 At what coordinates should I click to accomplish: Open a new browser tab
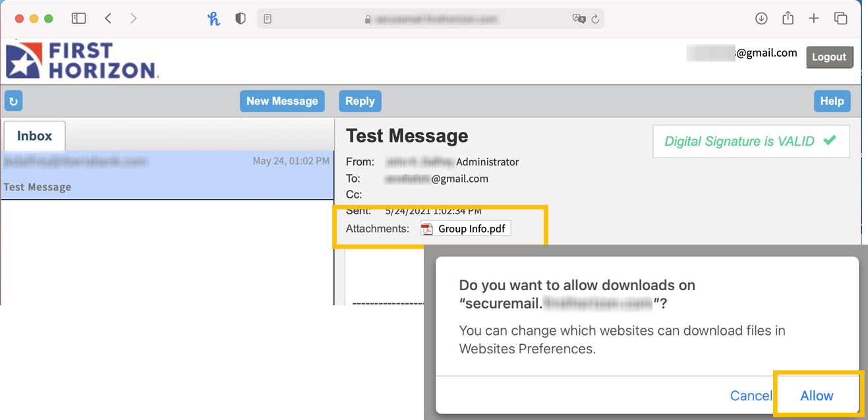tap(814, 18)
